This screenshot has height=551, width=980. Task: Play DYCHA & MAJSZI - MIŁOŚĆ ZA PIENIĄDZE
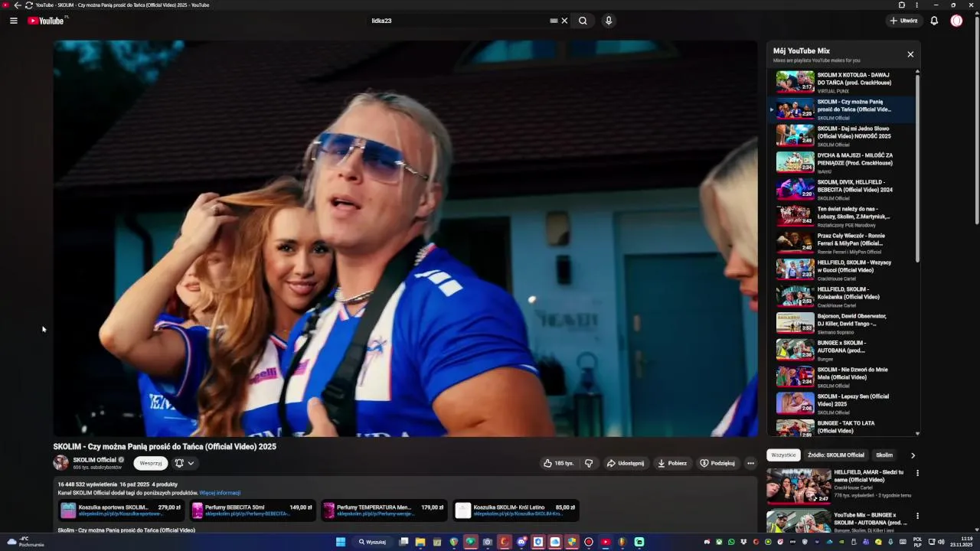click(841, 163)
